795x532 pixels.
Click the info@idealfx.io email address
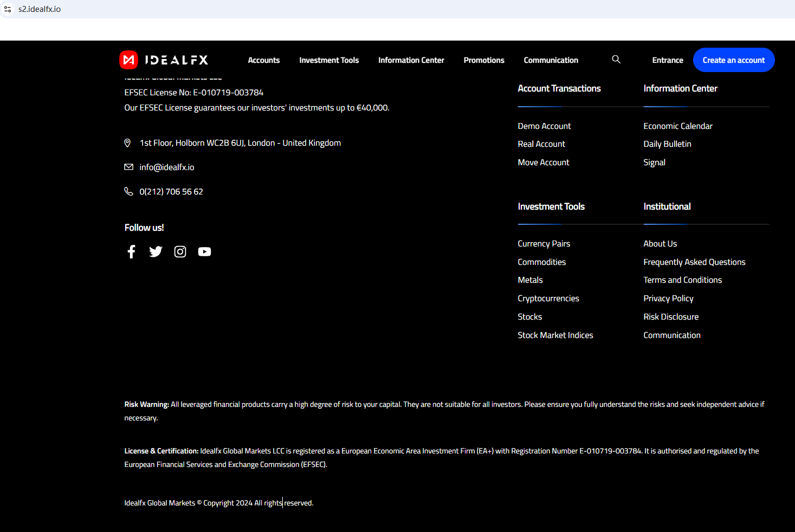coord(167,167)
